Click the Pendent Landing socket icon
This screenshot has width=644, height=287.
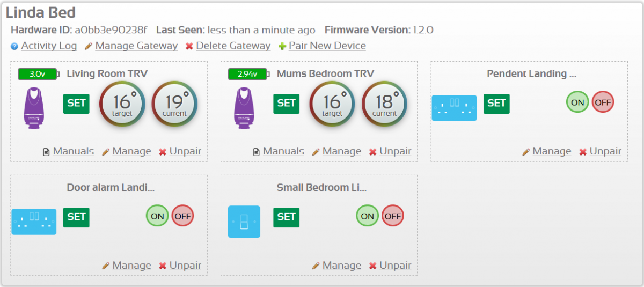454,108
